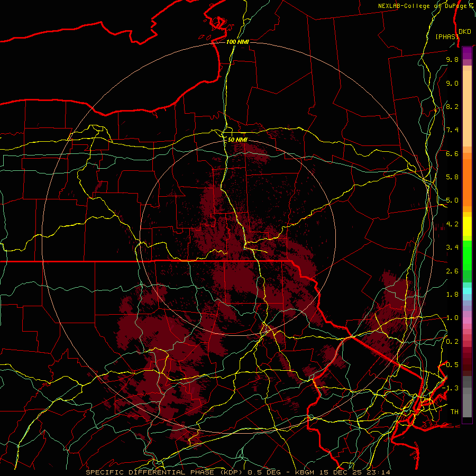Screen dimensions: 476x476
Task: Click the 9.8 value on the color scale
Action: pos(452,59)
